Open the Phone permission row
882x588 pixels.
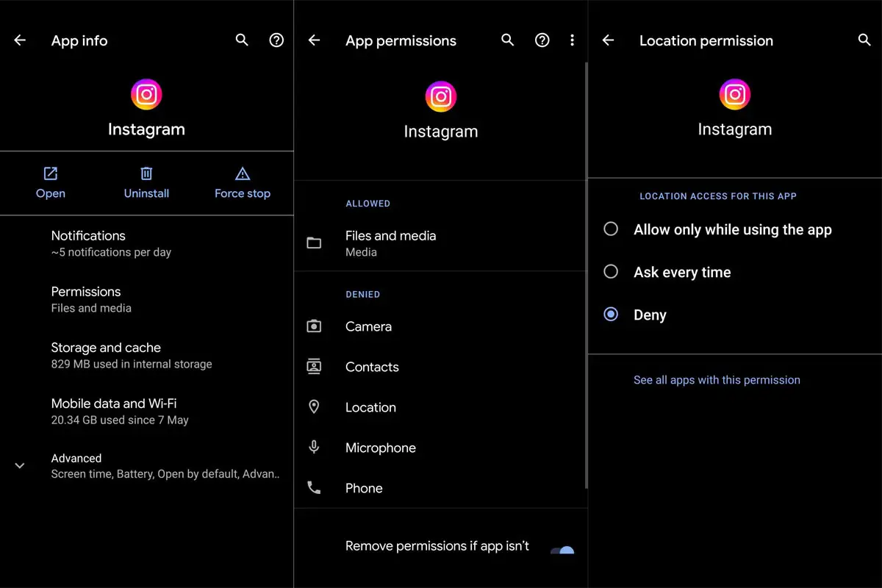click(x=440, y=488)
